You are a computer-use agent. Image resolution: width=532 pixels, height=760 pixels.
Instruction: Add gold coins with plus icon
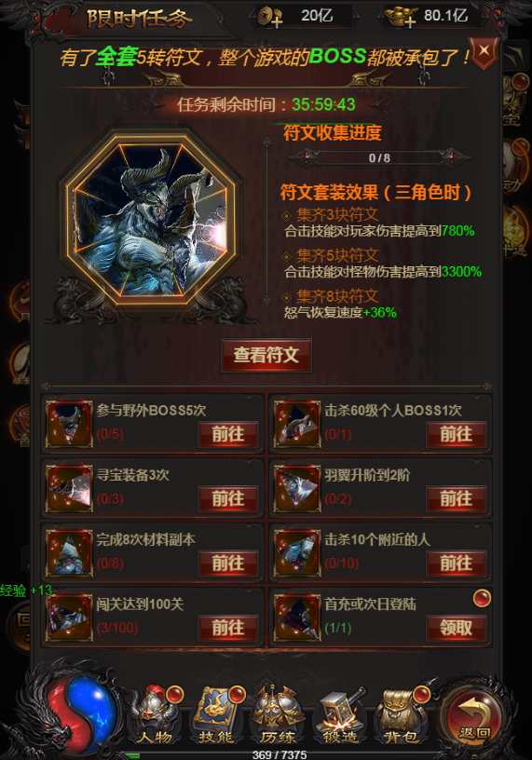(x=270, y=18)
